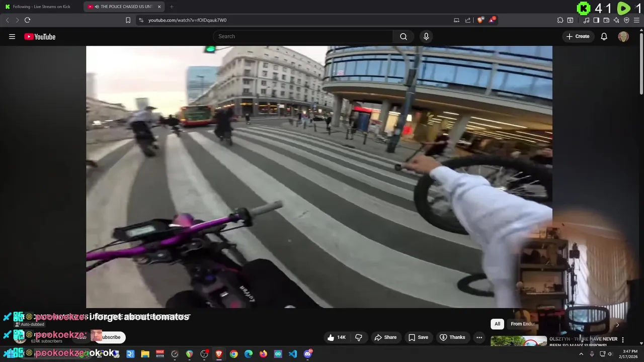Open the Chrome icon in the taskbar
This screenshot has height=362, width=644.
(x=233, y=354)
